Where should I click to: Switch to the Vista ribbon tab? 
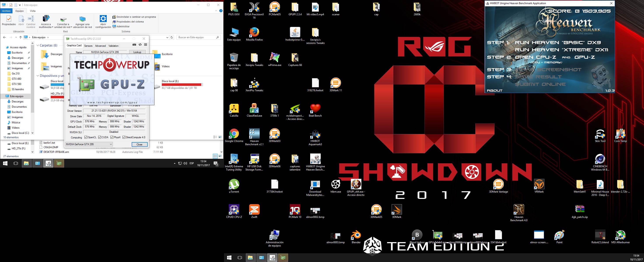(x=33, y=11)
